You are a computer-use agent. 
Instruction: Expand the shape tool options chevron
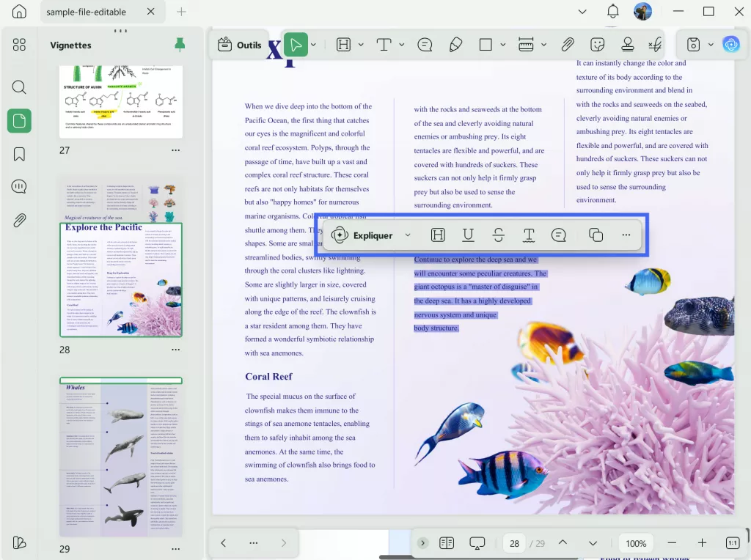[x=502, y=44]
